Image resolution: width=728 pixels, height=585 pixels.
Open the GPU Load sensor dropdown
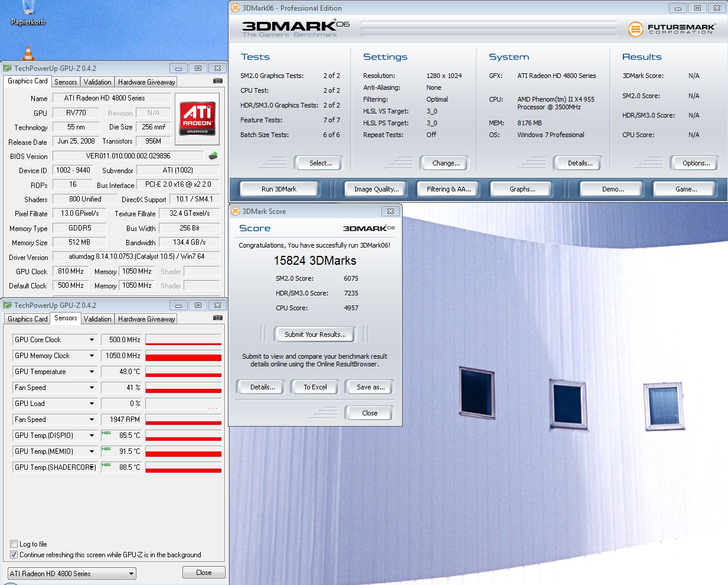tap(92, 404)
